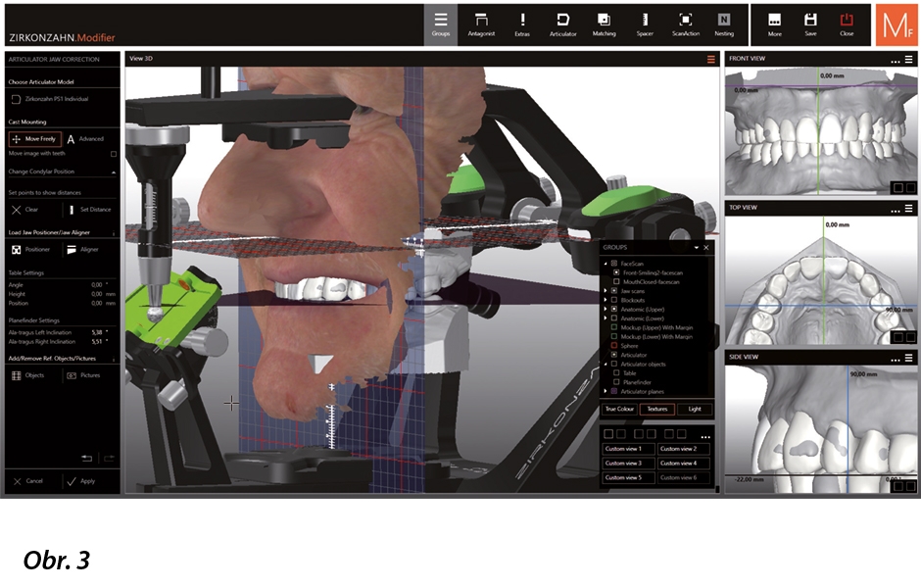Viewport: 921px width, 588px height.
Task: Switch to Advanced cast mounting
Action: click(86, 139)
